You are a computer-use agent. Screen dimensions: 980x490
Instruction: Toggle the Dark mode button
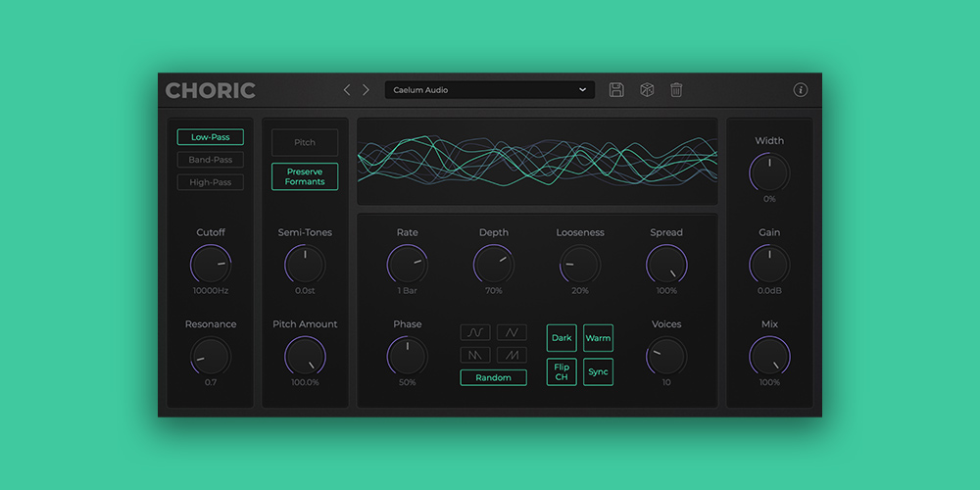[562, 338]
